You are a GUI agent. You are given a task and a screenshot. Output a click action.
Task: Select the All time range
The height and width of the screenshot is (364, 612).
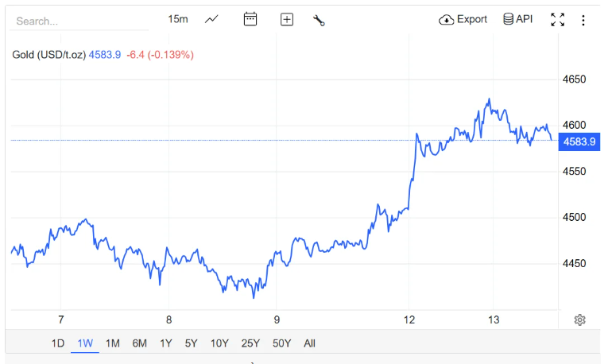click(309, 343)
